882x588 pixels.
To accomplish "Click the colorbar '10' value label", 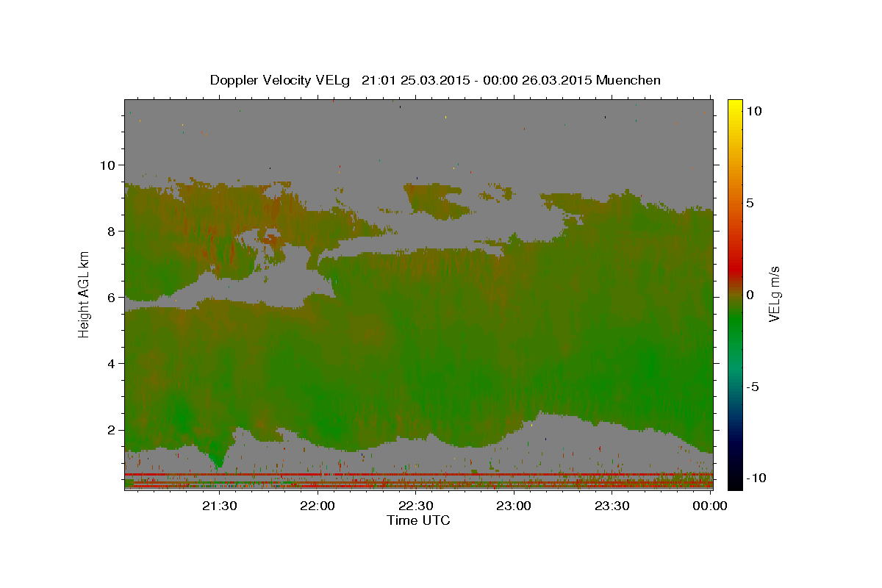I will point(754,110).
